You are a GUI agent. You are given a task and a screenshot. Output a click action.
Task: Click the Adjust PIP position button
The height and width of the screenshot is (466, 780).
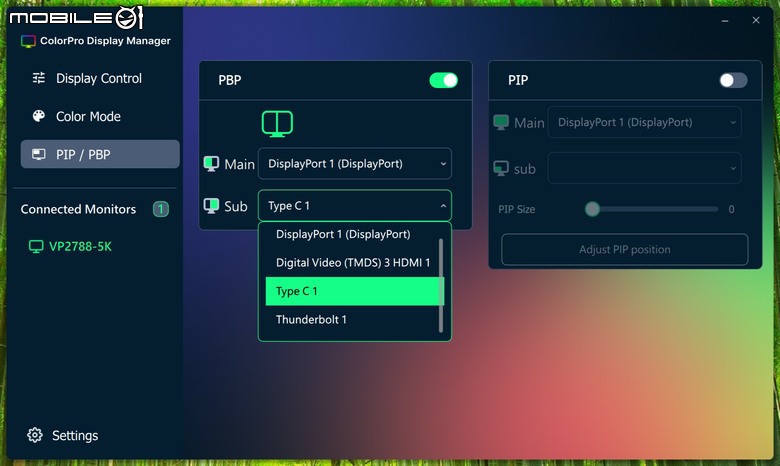coord(624,250)
